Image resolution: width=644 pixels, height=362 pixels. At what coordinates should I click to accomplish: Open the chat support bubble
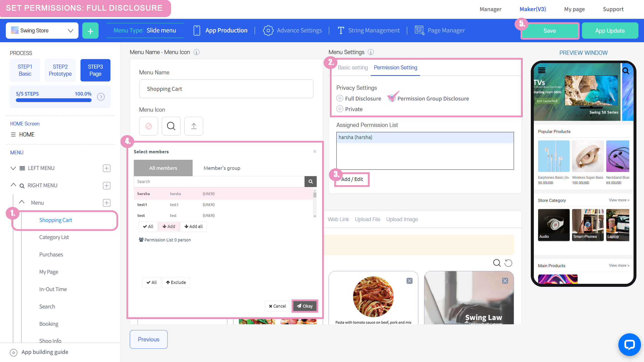(x=629, y=345)
